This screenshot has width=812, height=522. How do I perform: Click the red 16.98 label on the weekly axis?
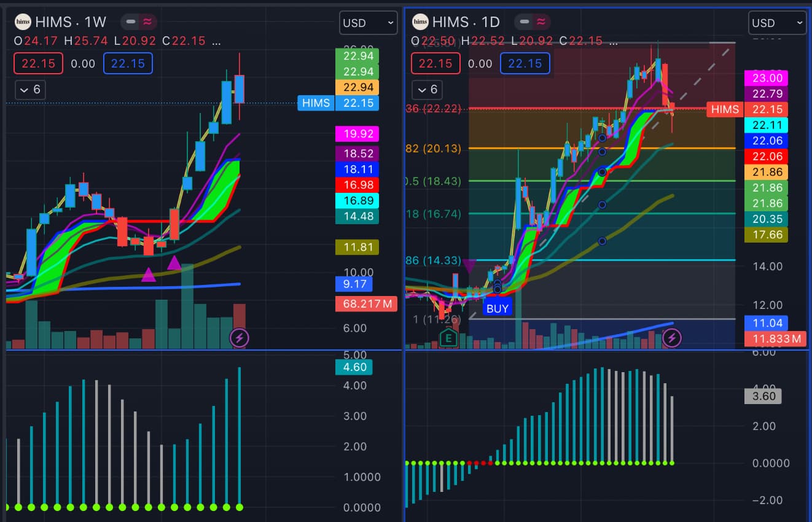357,184
